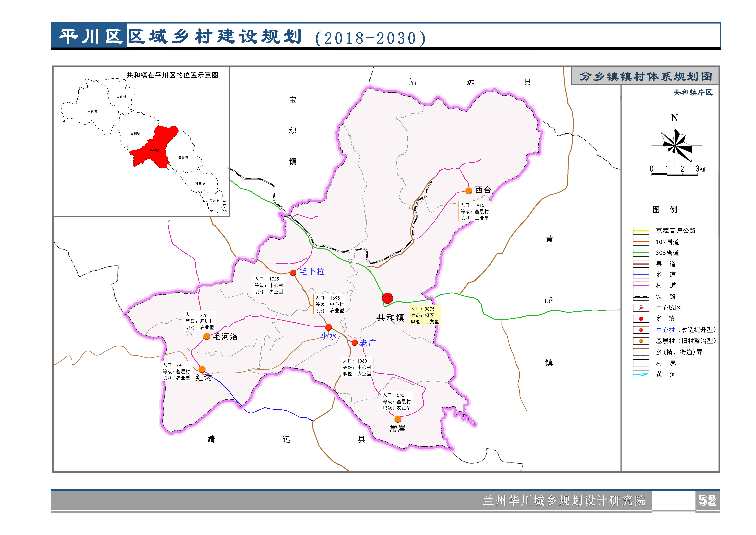Click the 共和镇 central town red marker
This screenshot has height=535, width=756.
[388, 298]
